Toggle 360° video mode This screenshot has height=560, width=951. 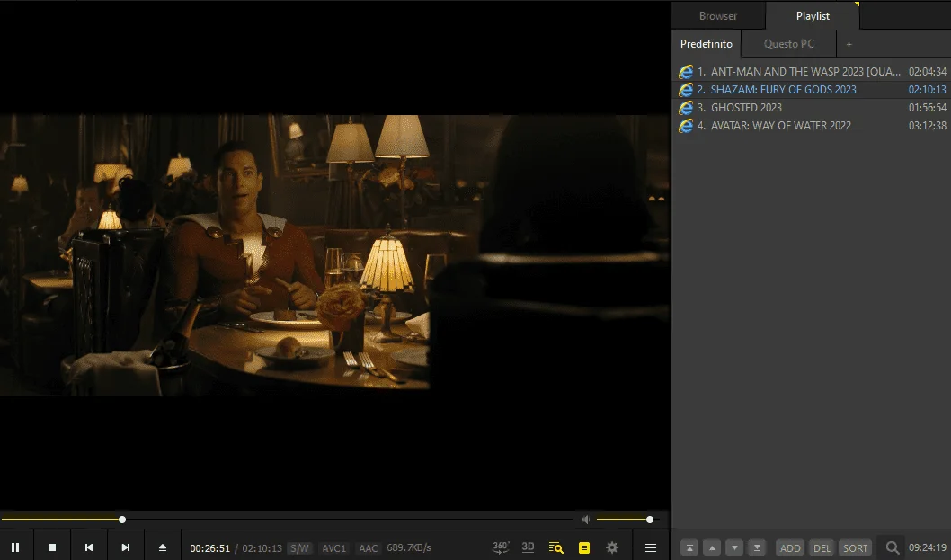tap(501, 547)
